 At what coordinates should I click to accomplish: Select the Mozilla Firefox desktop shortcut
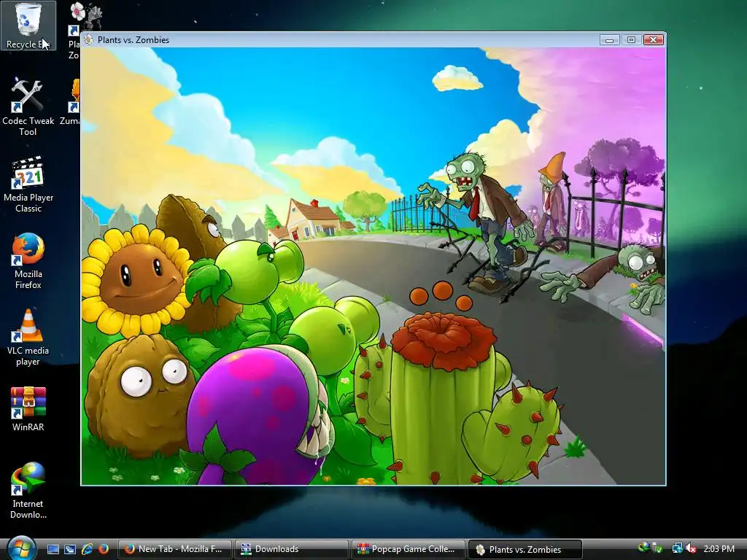(x=28, y=261)
